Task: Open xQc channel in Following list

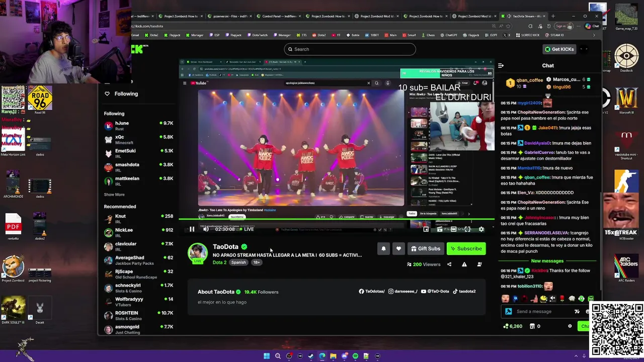Action: coord(138,139)
